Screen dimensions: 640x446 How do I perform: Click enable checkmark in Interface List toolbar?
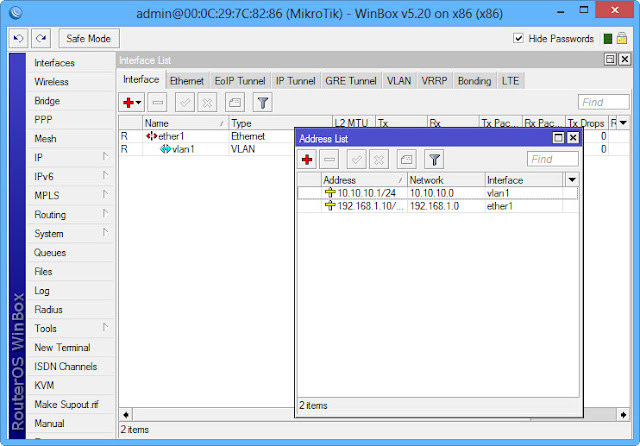click(185, 102)
